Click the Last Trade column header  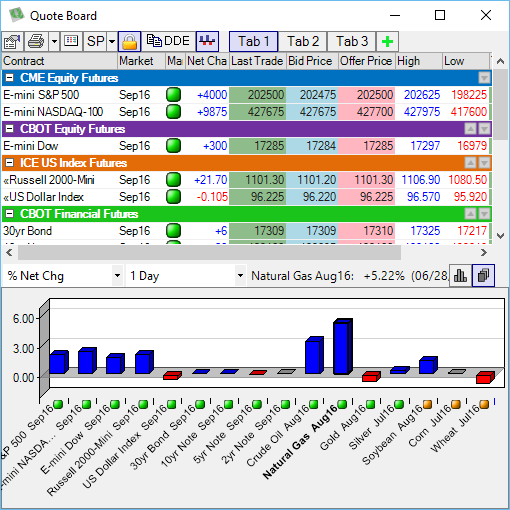258,61
